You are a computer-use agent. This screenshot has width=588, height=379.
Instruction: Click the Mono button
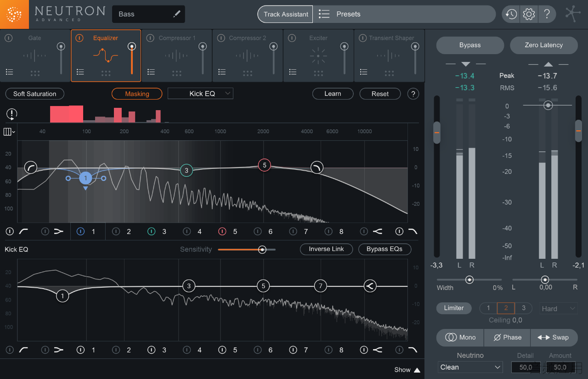point(460,337)
